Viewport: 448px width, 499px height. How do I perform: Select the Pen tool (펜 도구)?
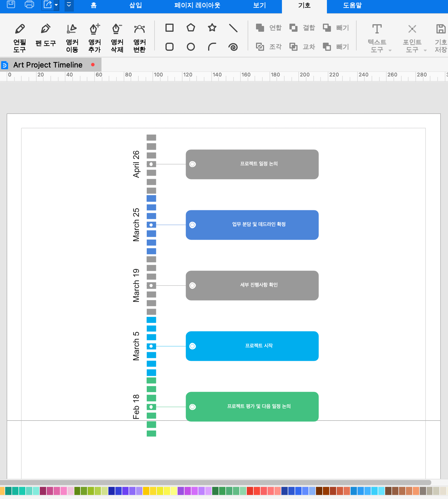pyautogui.click(x=46, y=35)
